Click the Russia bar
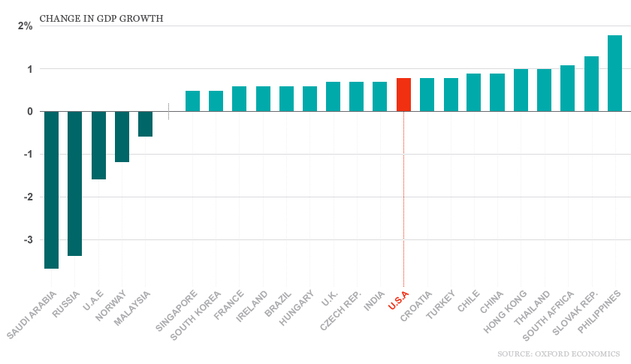 tap(74, 183)
